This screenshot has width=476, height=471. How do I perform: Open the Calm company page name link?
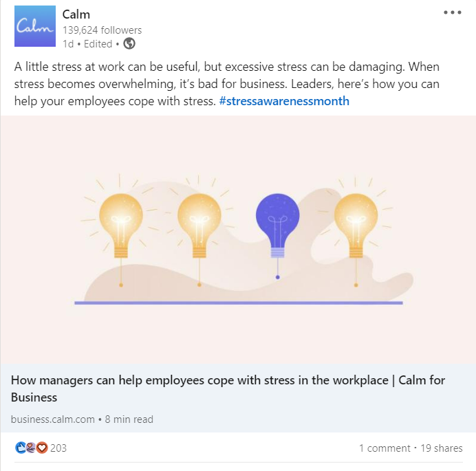(76, 14)
